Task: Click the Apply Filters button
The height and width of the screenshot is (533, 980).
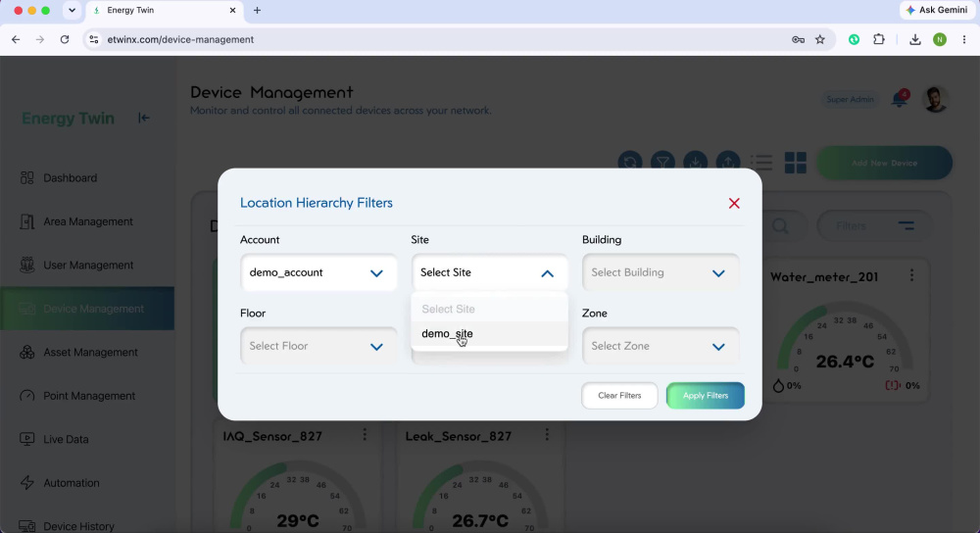Action: coord(705,396)
